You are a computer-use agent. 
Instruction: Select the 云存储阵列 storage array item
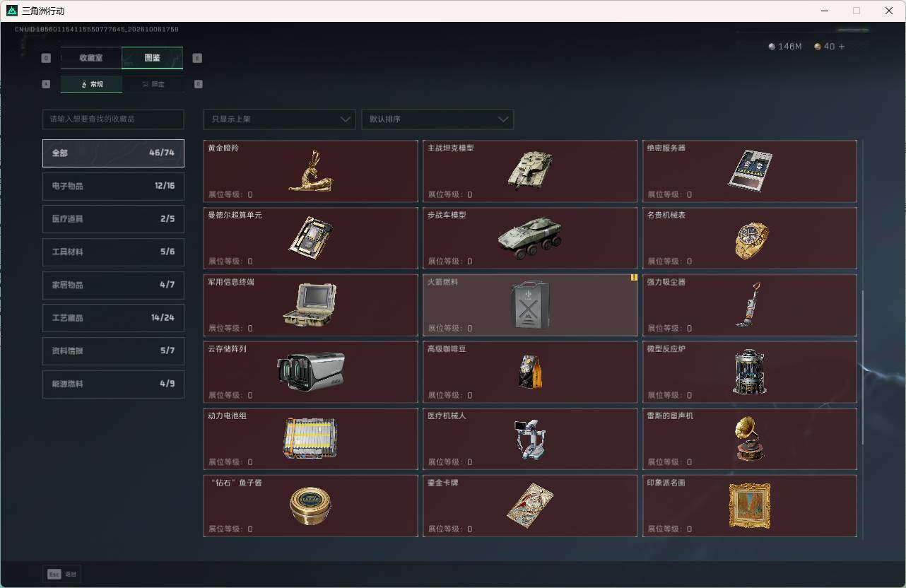coord(310,372)
